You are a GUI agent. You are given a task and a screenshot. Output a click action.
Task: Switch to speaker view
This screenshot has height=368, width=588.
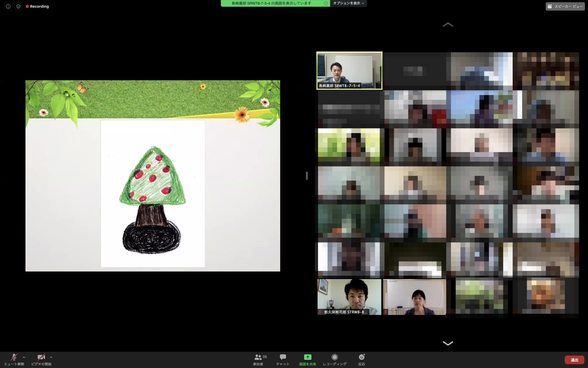tap(565, 6)
